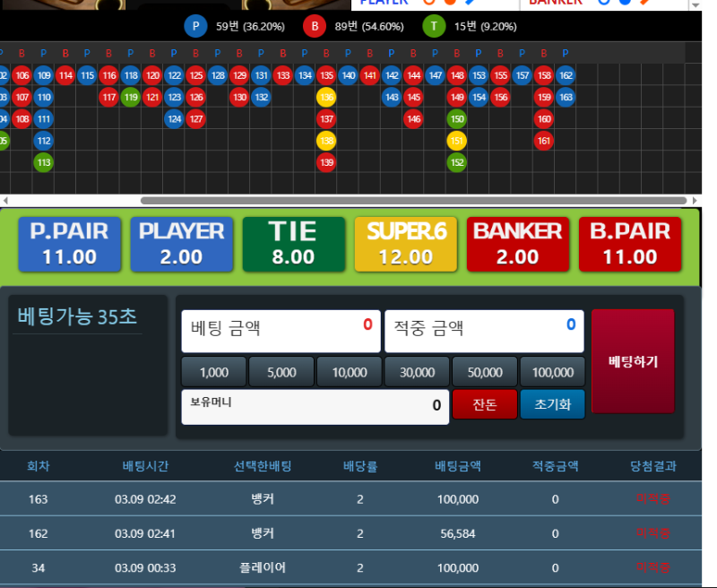Click the yellow roadmap bead 151
717x588 pixels.
point(457,141)
